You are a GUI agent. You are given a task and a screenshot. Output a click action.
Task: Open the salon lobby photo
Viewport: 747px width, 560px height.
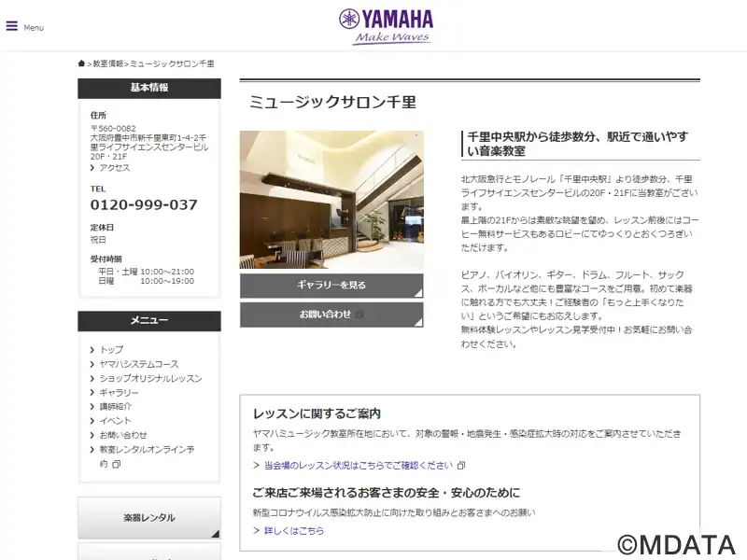pyautogui.click(x=331, y=200)
